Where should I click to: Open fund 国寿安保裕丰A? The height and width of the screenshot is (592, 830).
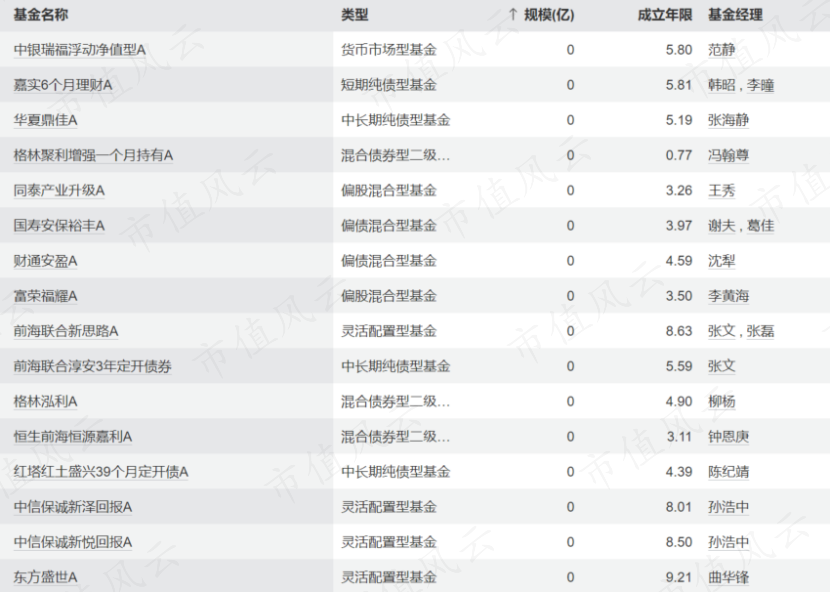coord(59,226)
